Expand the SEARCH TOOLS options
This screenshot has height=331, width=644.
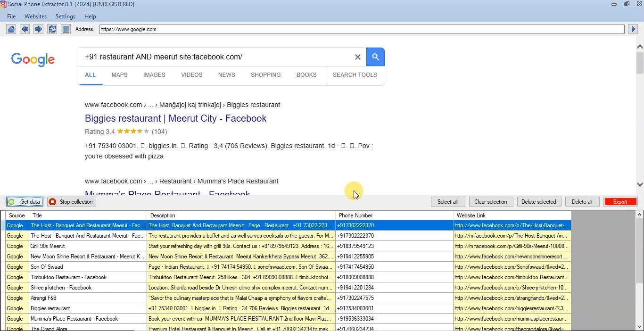(x=355, y=75)
